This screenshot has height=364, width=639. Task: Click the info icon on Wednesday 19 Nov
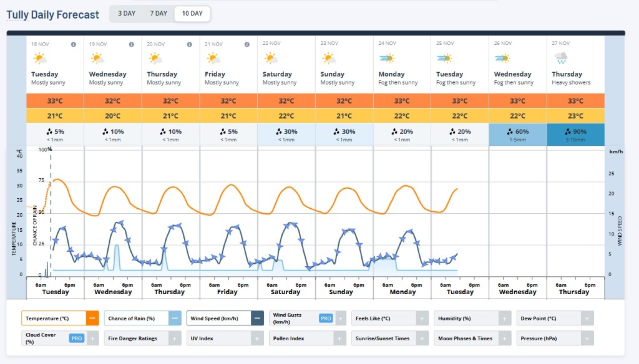coord(131,44)
